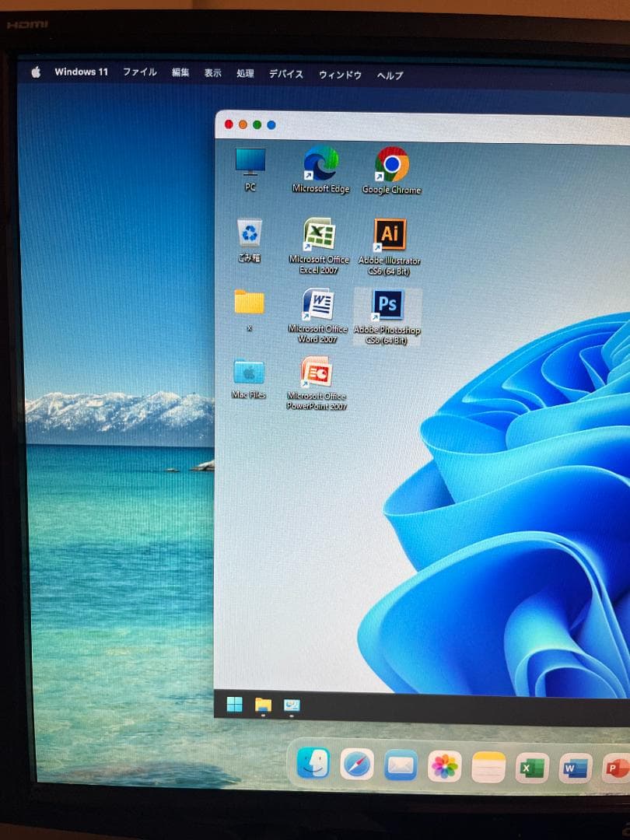The image size is (630, 840).
Task: Launch Photos app from the Dock
Action: (445, 767)
